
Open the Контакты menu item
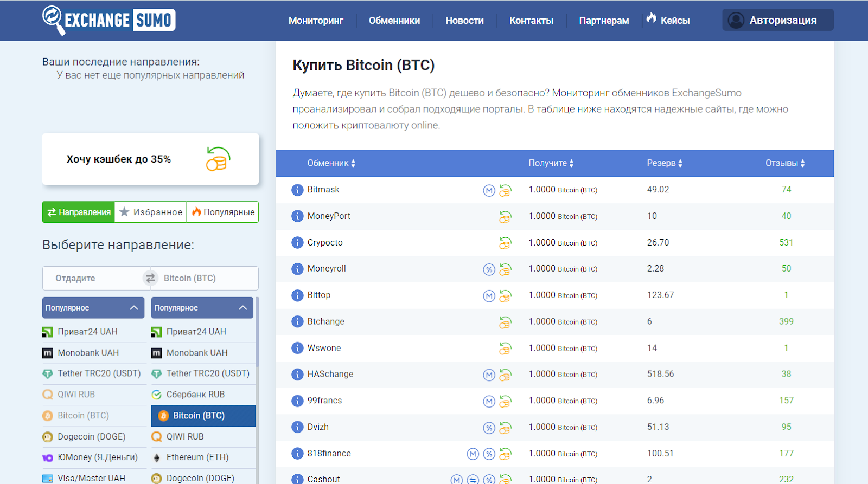click(531, 21)
